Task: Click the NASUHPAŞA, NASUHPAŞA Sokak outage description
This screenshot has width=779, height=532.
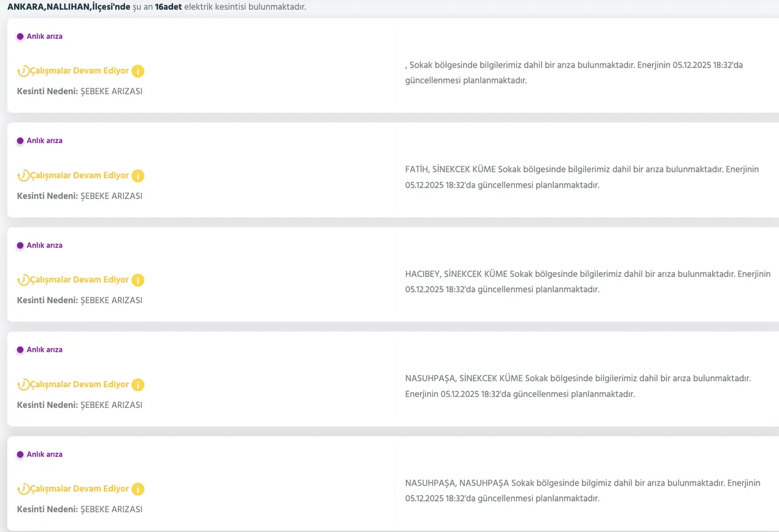Action: click(582, 491)
